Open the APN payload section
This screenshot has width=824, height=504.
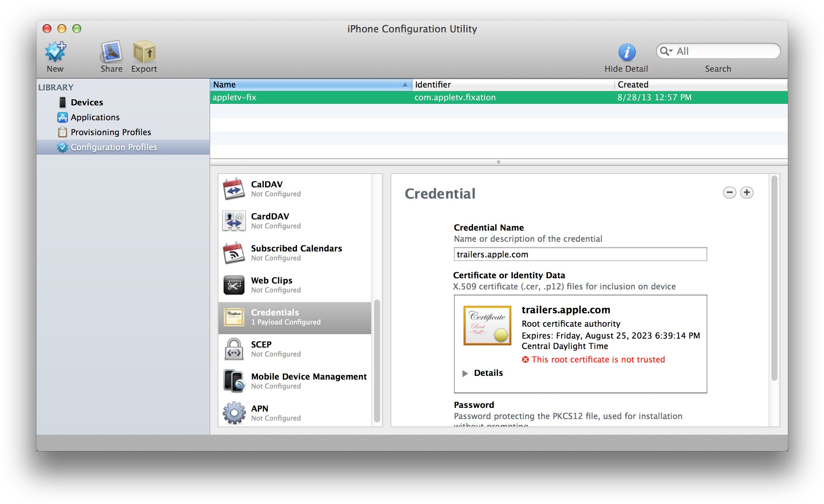[x=295, y=413]
